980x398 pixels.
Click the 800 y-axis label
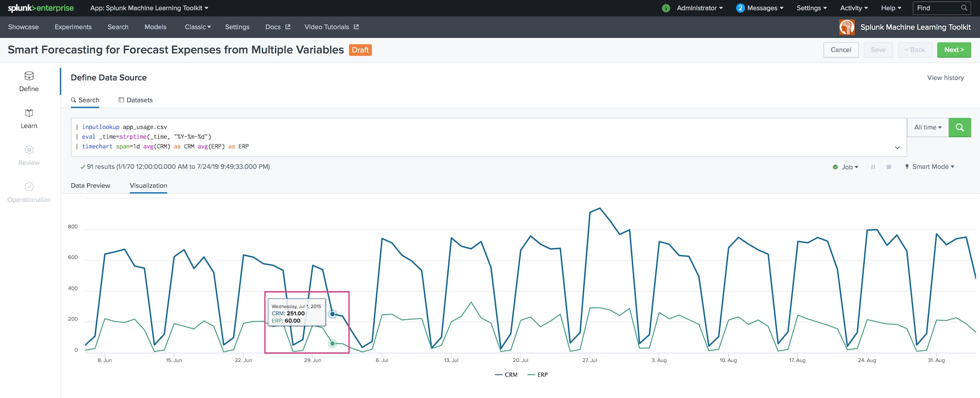(73, 227)
